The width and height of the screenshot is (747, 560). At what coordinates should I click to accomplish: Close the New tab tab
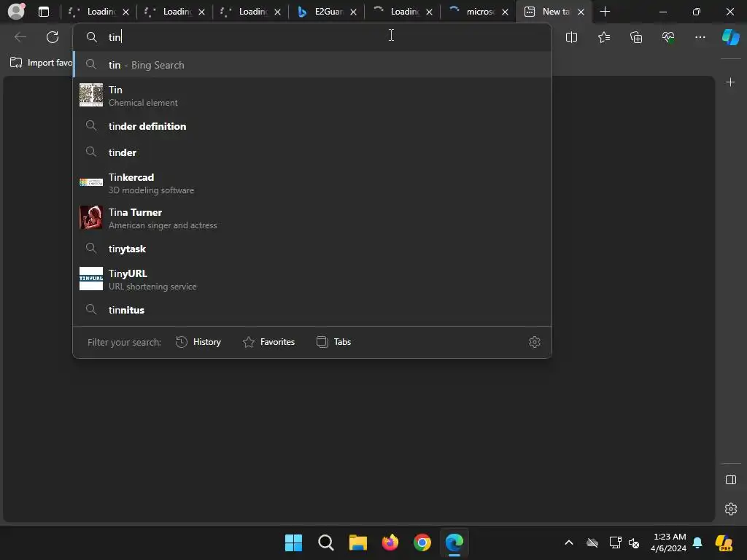[x=581, y=12]
